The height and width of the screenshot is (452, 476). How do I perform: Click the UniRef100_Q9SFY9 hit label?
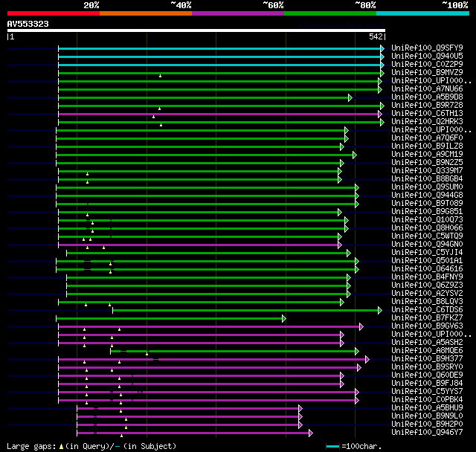(427, 48)
